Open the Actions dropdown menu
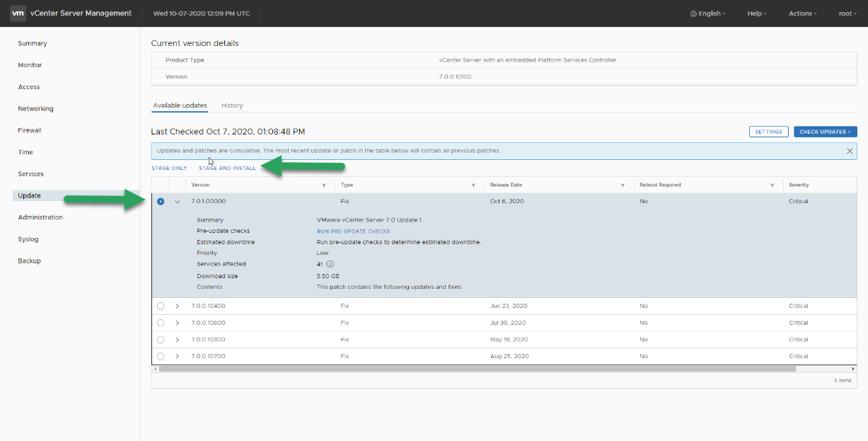The image size is (868, 441). pos(803,13)
